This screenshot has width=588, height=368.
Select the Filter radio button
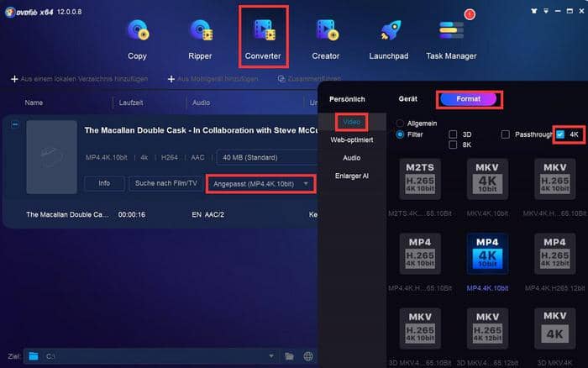(x=400, y=134)
